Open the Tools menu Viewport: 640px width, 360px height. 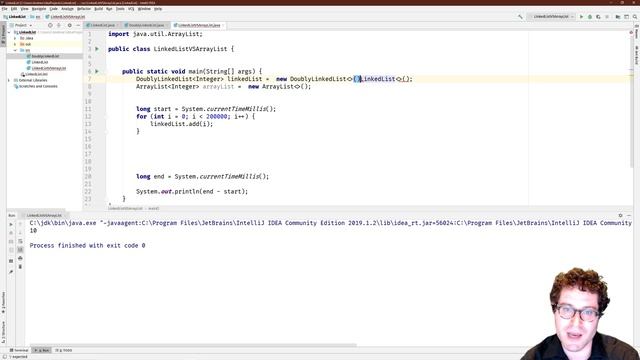[120, 9]
